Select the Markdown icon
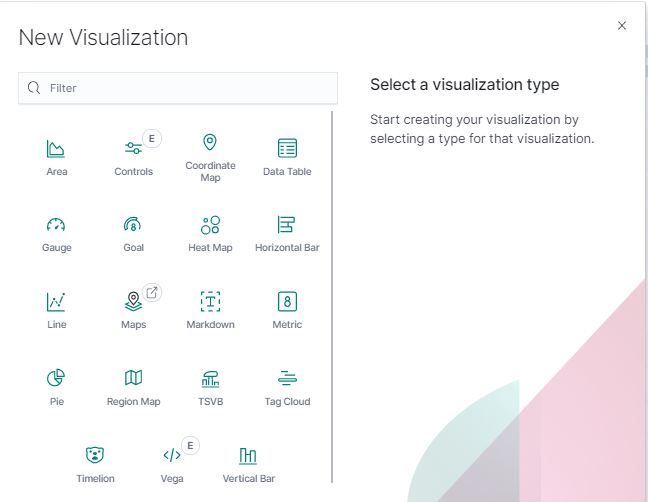 pos(210,302)
